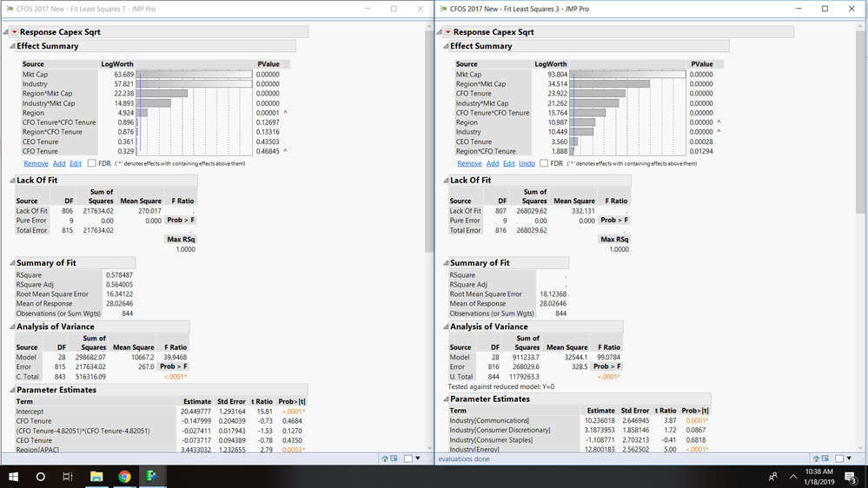This screenshot has height=488, width=868.
Task: Select Region*Mkt Cap LogWorth bar in left window
Action: point(162,94)
